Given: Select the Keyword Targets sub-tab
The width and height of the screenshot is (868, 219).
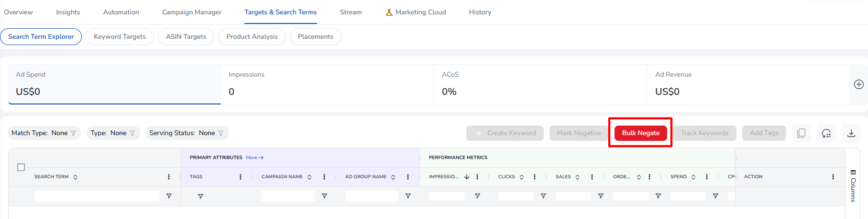Looking at the screenshot, I should (x=120, y=36).
